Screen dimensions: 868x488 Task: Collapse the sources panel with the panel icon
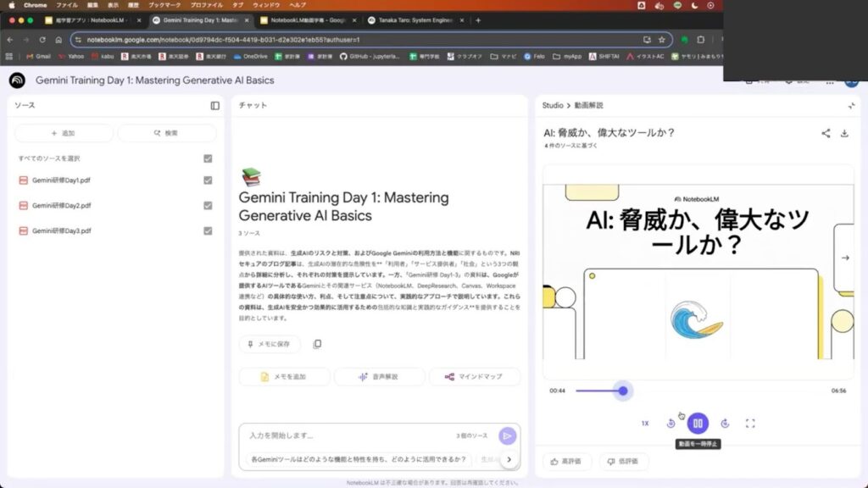pos(215,106)
